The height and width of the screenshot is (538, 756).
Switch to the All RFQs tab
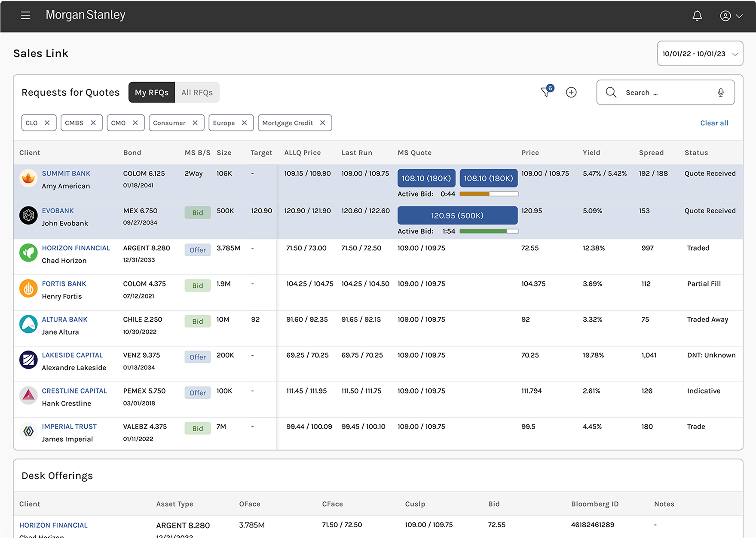click(197, 92)
